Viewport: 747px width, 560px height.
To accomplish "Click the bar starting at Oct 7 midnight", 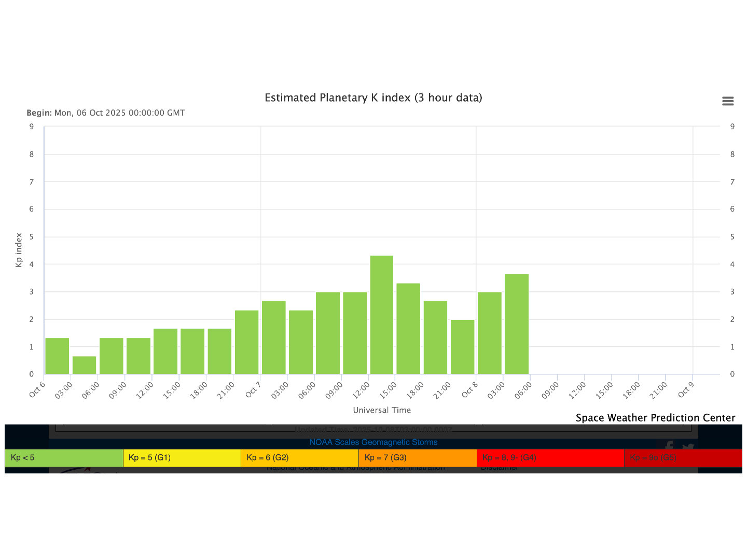I will coord(274,338).
